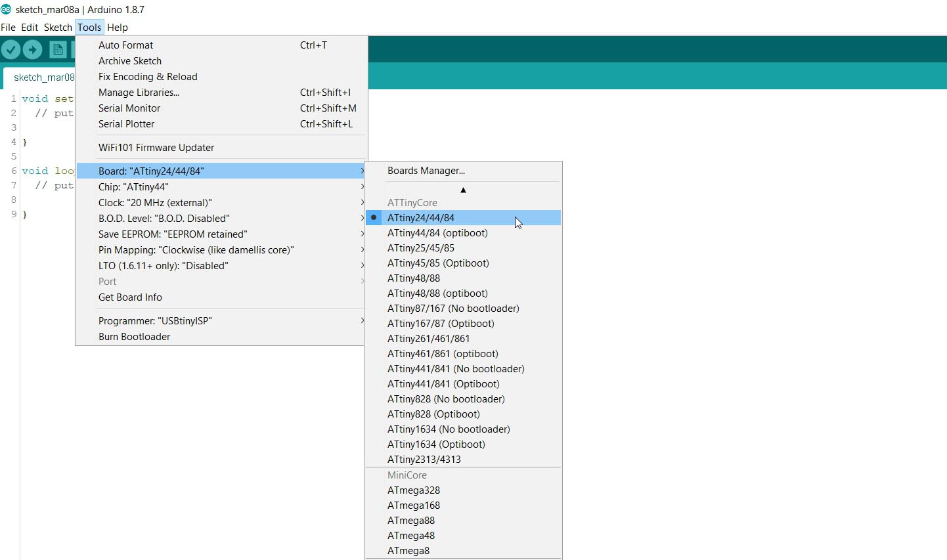This screenshot has width=947, height=560.
Task: Open Boards Manager...
Action: [x=463, y=170]
